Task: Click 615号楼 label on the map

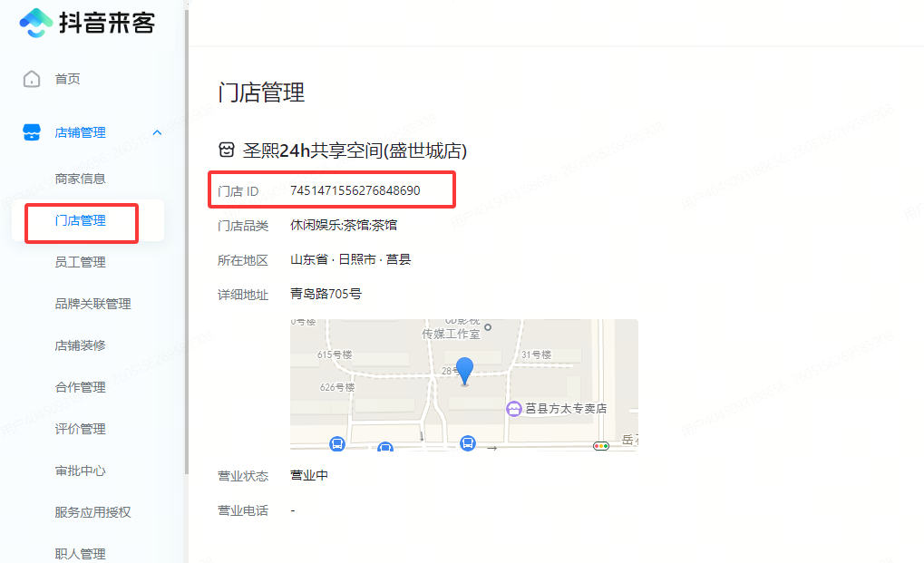Action: pos(335,354)
